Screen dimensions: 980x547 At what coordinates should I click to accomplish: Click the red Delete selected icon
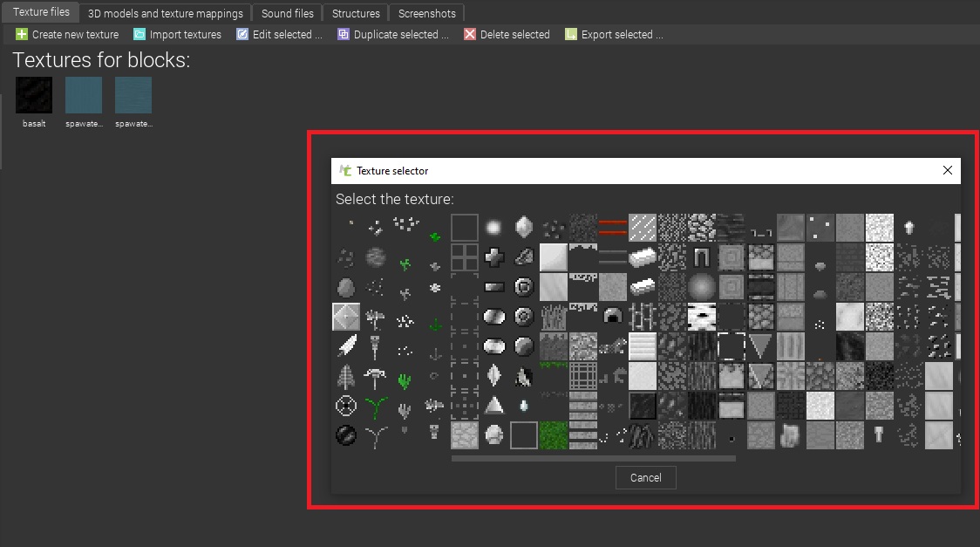coord(468,34)
